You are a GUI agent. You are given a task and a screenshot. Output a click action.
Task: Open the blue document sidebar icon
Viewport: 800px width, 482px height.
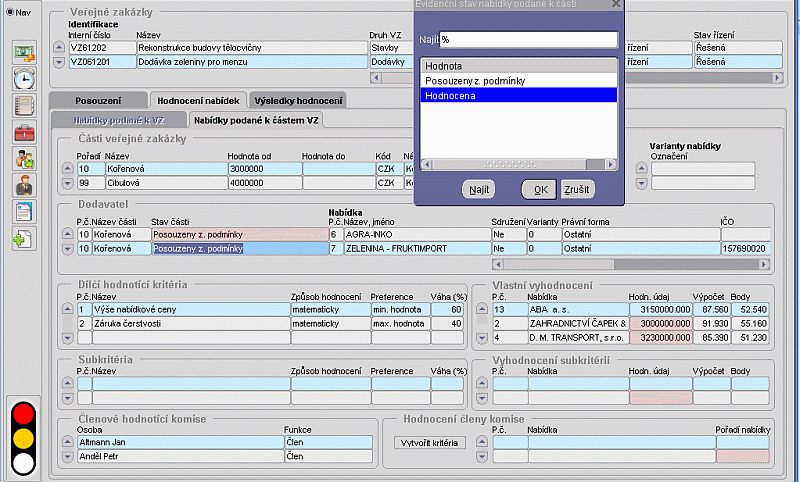click(24, 212)
